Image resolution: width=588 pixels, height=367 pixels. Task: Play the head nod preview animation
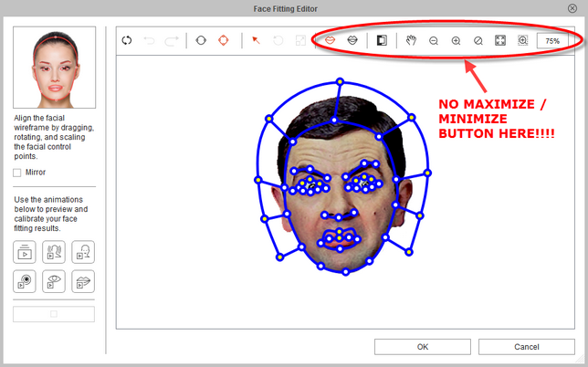click(x=83, y=252)
